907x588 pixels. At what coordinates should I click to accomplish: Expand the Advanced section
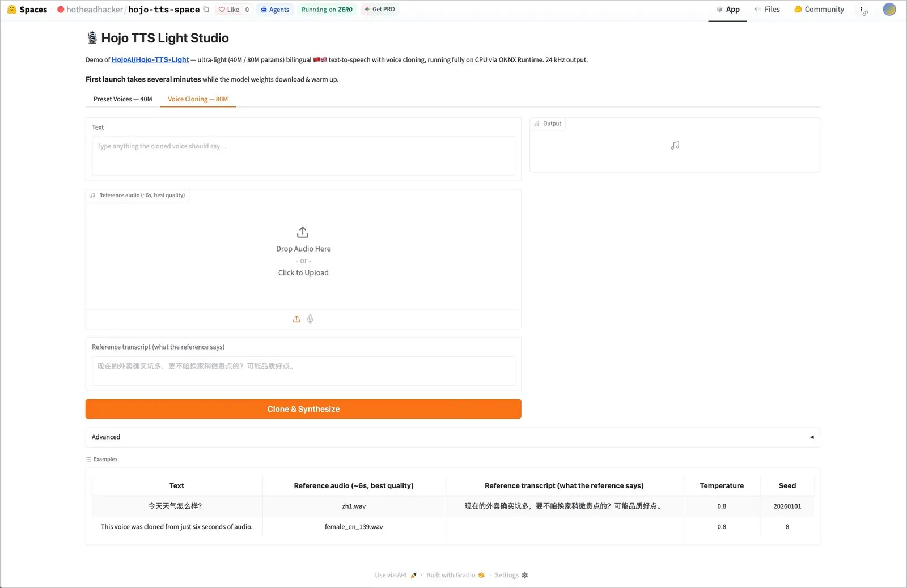pos(452,437)
